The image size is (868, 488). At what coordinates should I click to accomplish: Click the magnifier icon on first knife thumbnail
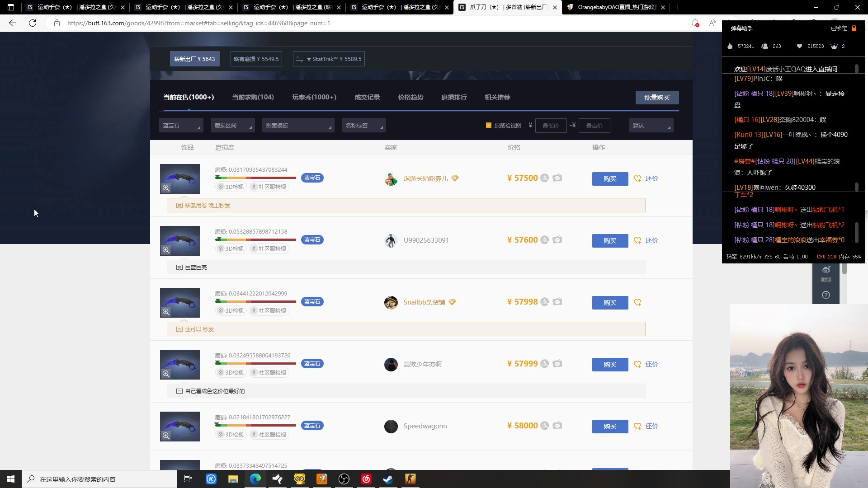pos(166,188)
